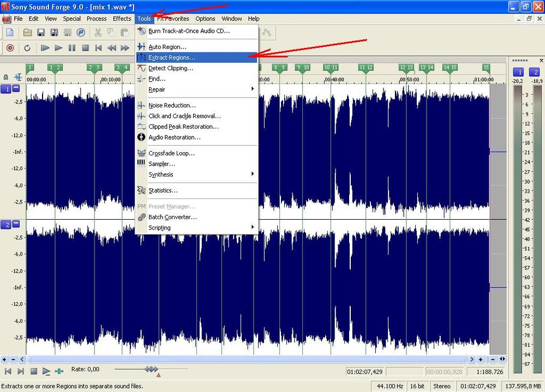Click the Rewind transport button

112,47
